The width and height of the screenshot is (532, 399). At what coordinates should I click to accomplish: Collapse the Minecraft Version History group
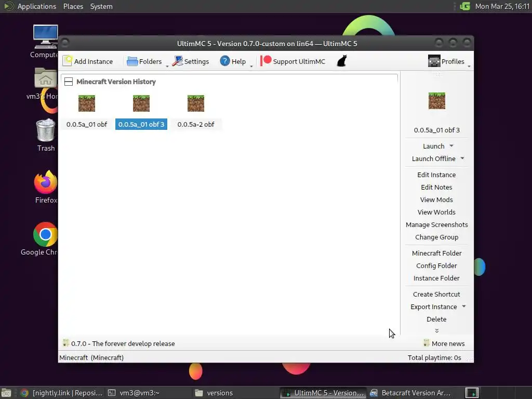[69, 82]
